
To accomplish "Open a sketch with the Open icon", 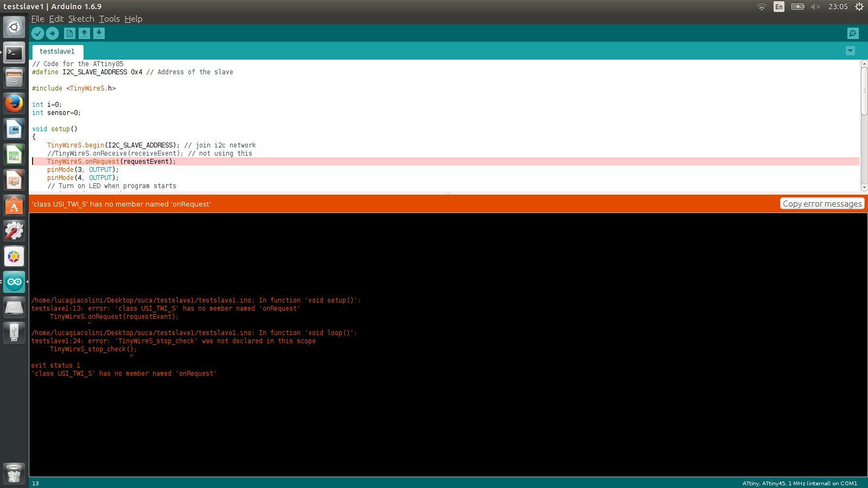I will click(x=85, y=34).
